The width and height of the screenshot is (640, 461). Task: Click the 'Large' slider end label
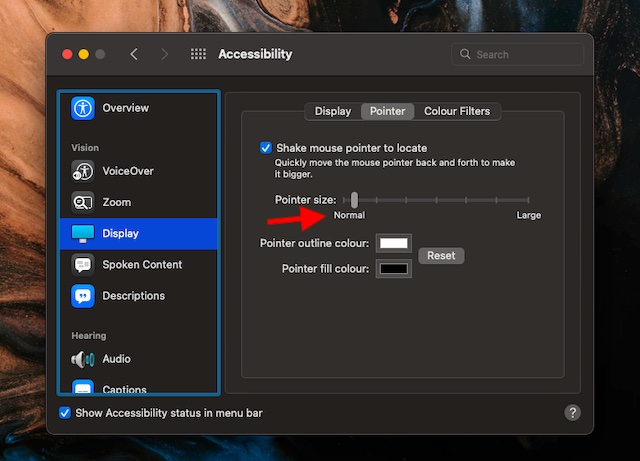coord(529,215)
